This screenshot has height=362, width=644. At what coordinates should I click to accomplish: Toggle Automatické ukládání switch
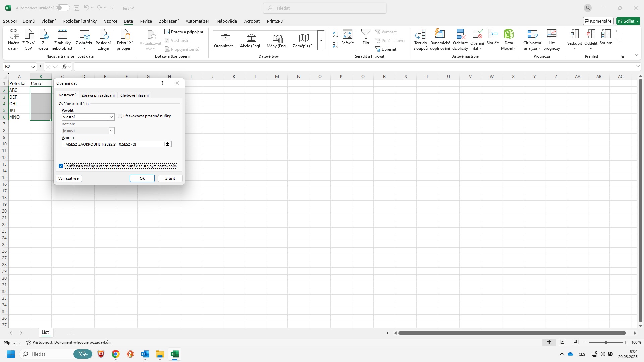point(63,8)
